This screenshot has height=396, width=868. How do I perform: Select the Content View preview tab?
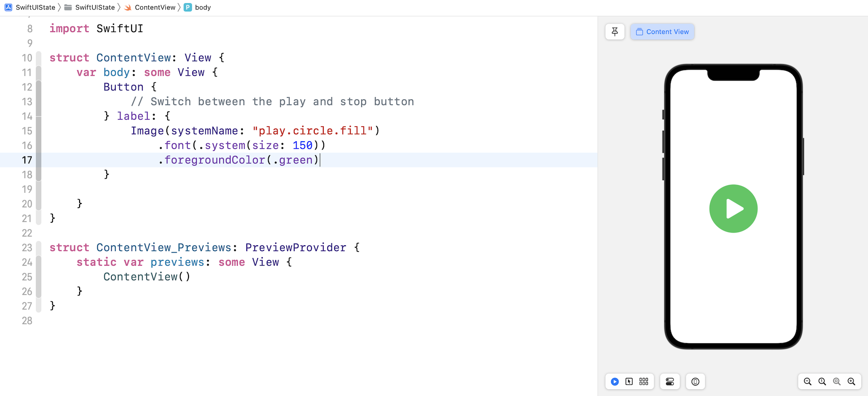click(662, 32)
